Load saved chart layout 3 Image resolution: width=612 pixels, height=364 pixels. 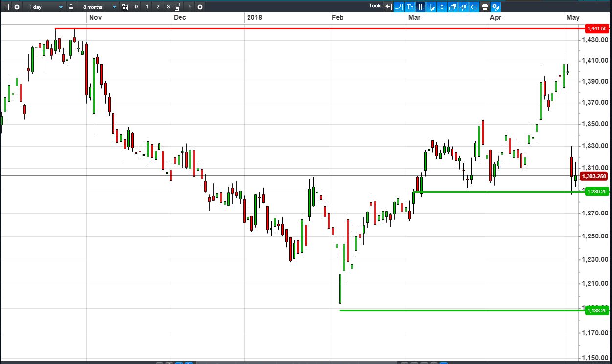coord(168,7)
